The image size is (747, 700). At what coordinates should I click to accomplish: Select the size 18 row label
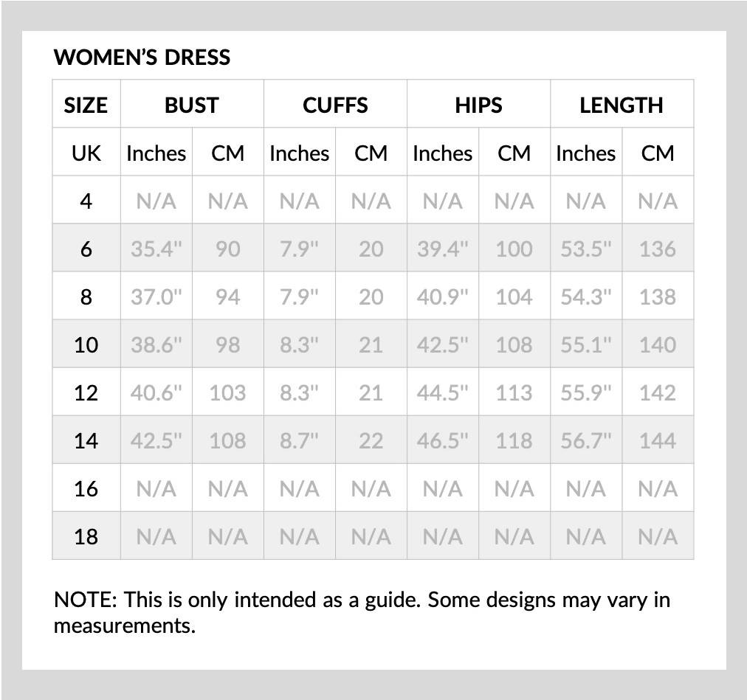click(x=86, y=537)
